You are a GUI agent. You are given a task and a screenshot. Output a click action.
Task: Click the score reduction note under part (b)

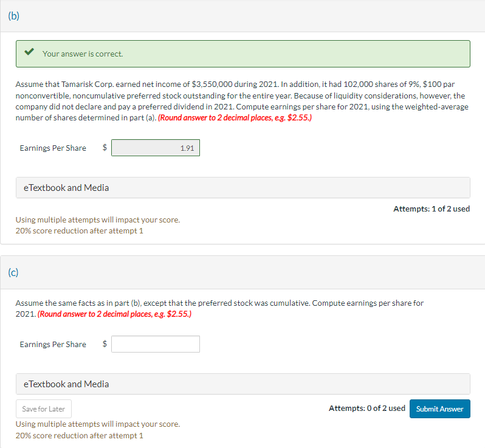[80, 231]
